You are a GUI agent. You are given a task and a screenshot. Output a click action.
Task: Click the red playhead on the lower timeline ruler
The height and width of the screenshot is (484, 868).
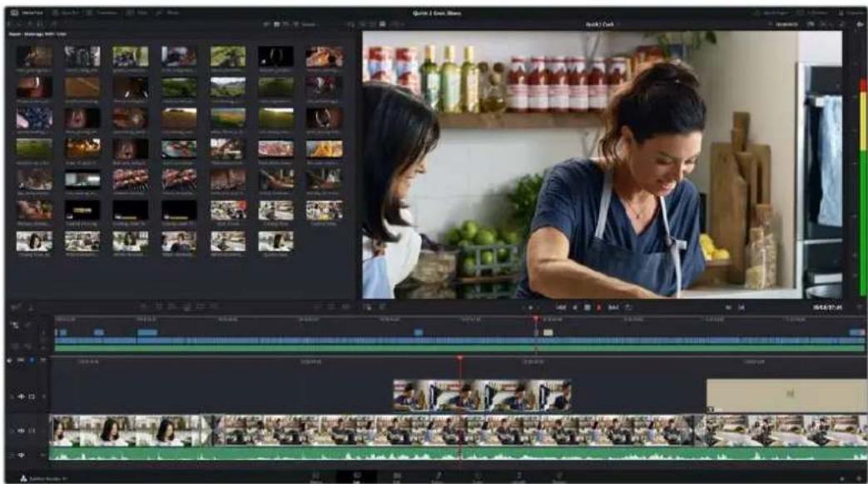(460, 359)
